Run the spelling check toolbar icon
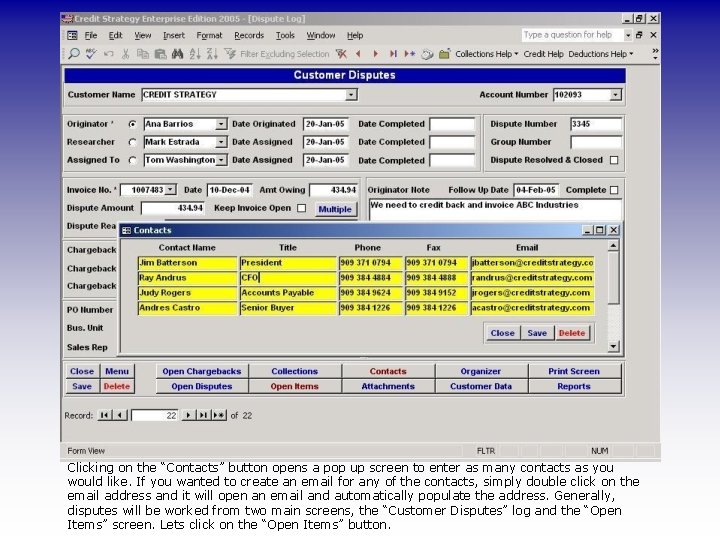This screenshot has height=540, width=720. click(x=91, y=54)
